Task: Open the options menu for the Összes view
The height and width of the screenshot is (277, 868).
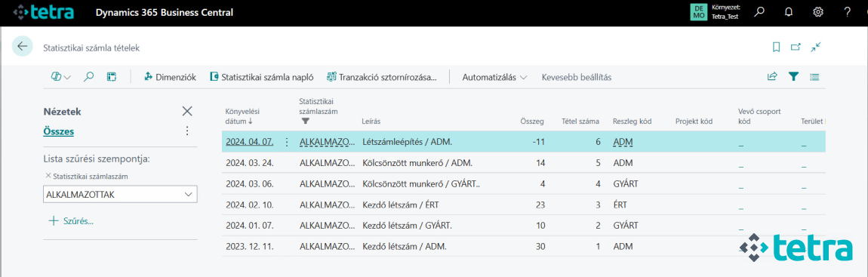Action: (x=187, y=131)
